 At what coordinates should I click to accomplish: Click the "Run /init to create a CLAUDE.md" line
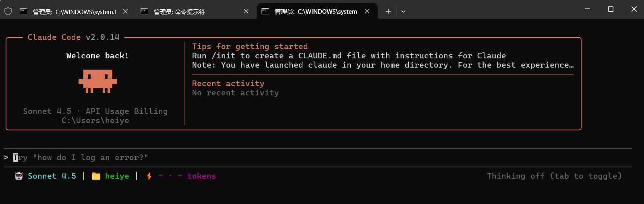point(349,56)
